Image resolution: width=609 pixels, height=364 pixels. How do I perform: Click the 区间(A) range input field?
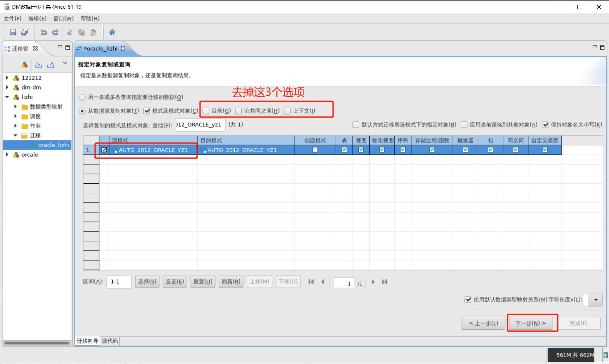tap(119, 282)
